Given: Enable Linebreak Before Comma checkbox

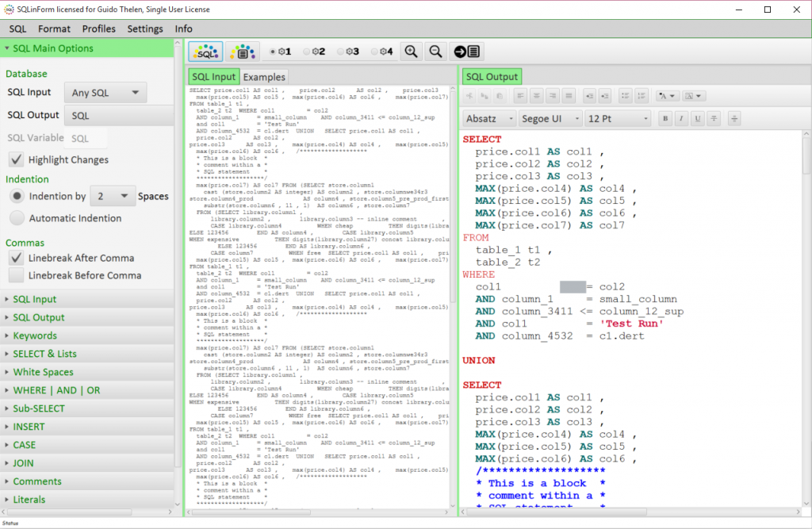Looking at the screenshot, I should click(x=16, y=276).
